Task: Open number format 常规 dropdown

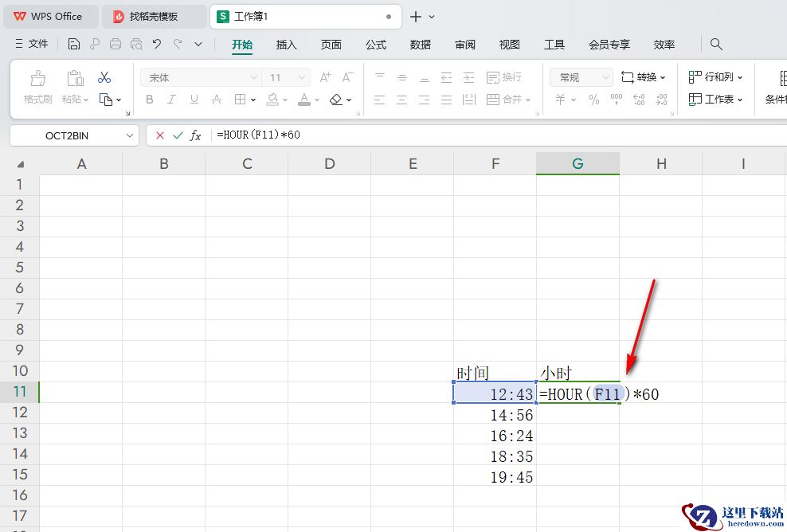Action: [x=606, y=77]
